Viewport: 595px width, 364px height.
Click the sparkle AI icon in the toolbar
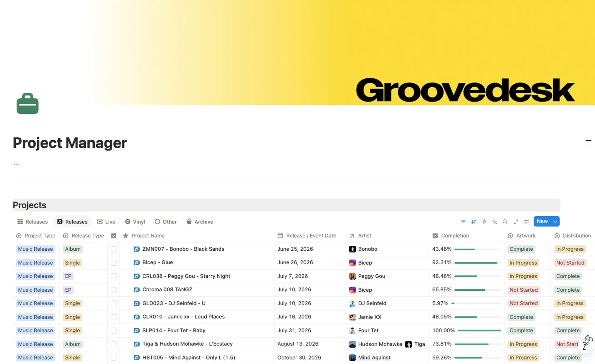point(495,222)
